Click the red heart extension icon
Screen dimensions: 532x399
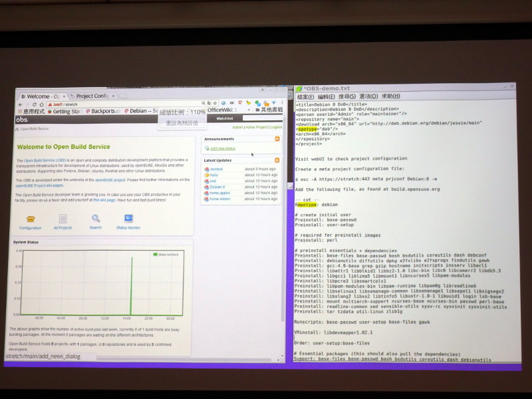[240, 102]
